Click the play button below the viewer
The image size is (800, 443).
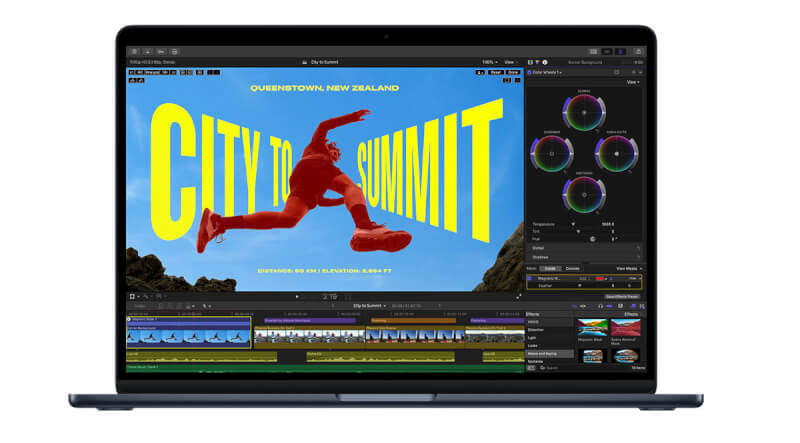tap(297, 297)
